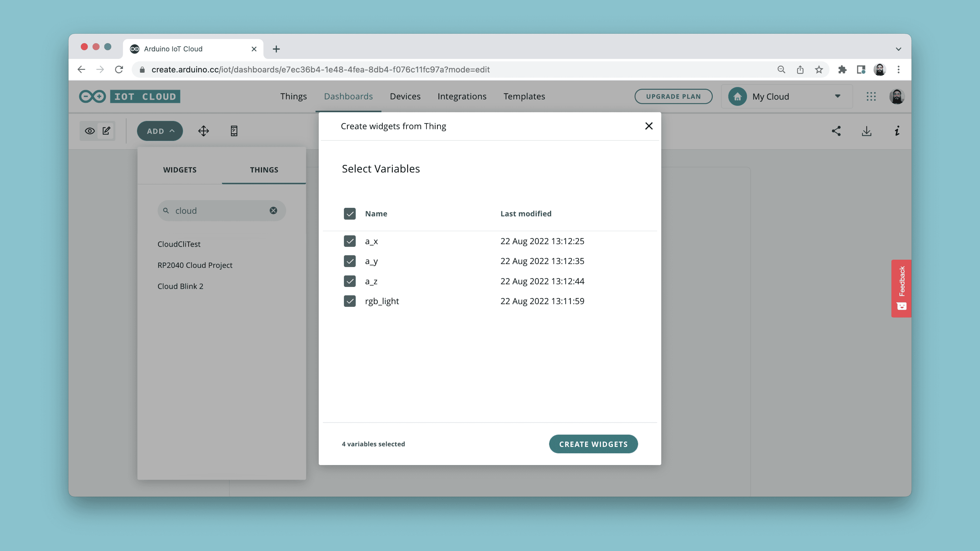Uncheck the rgb_light variable checkbox

coord(350,301)
